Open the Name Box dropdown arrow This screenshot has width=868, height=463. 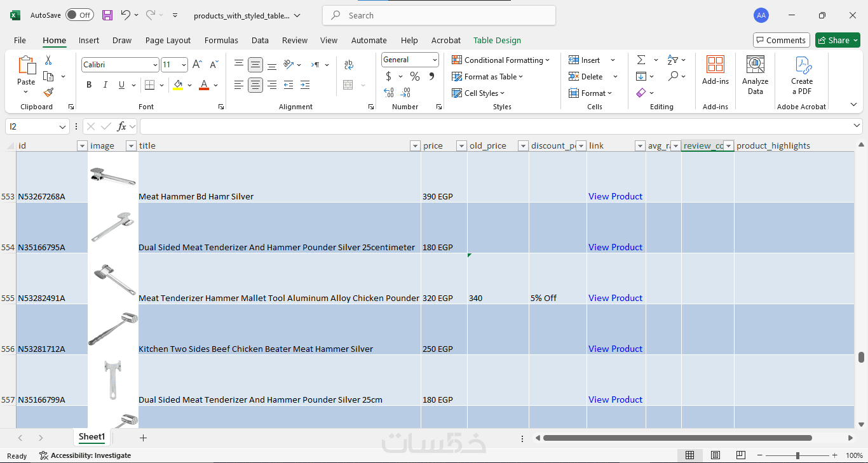[62, 127]
